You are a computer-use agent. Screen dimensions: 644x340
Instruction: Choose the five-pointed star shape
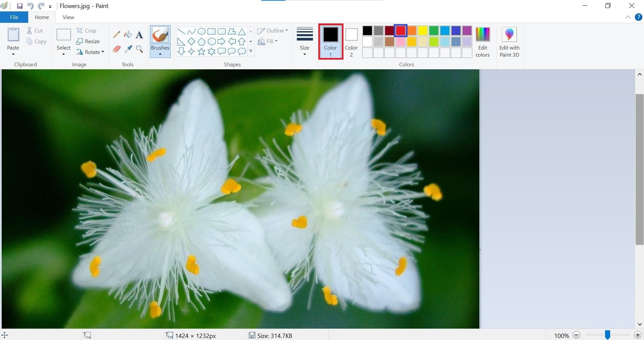tap(201, 51)
